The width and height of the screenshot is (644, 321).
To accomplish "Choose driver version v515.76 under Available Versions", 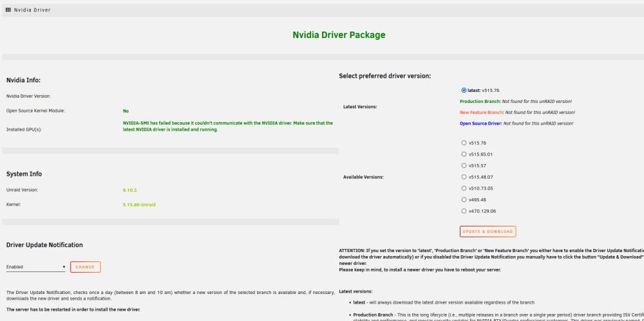I will point(464,143).
